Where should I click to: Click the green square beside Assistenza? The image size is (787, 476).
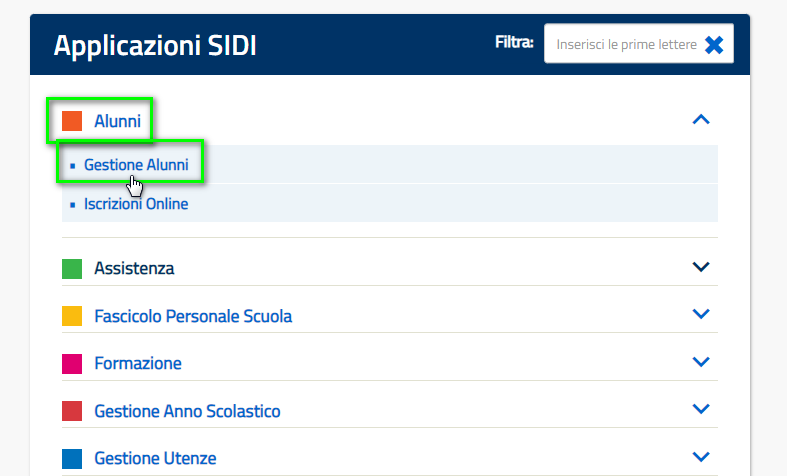72,269
